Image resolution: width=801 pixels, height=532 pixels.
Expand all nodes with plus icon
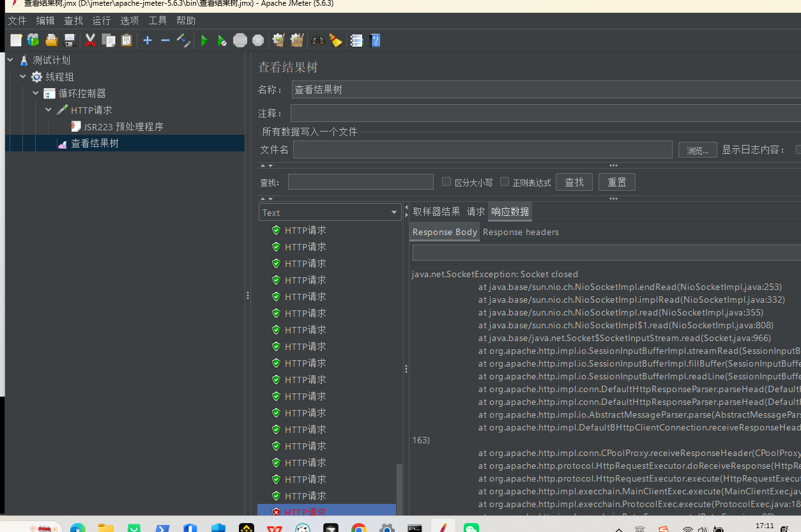pos(148,40)
